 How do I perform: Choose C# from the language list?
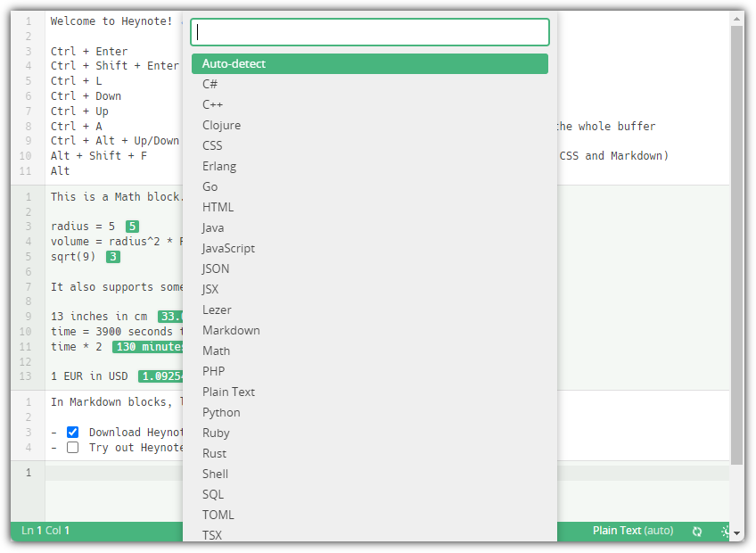(x=370, y=85)
